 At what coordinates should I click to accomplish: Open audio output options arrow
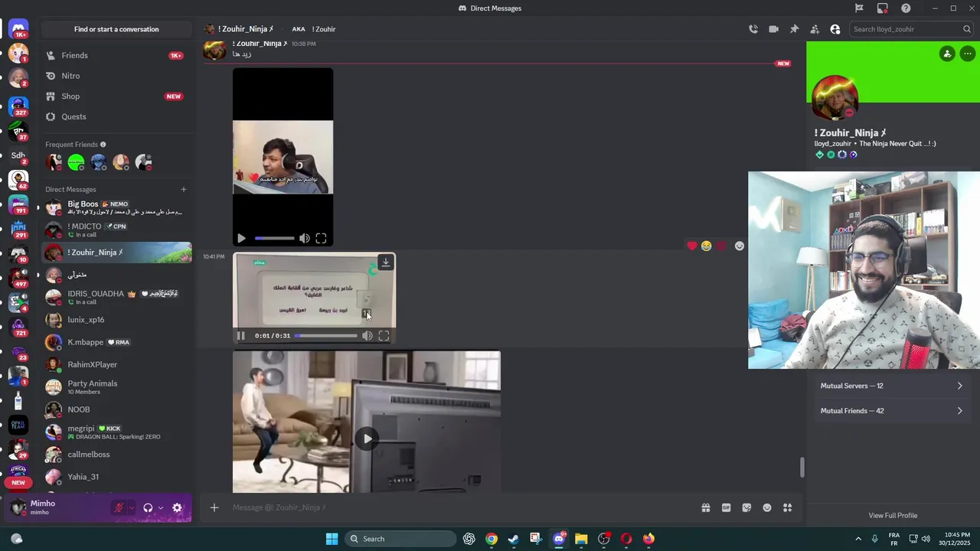(x=160, y=507)
